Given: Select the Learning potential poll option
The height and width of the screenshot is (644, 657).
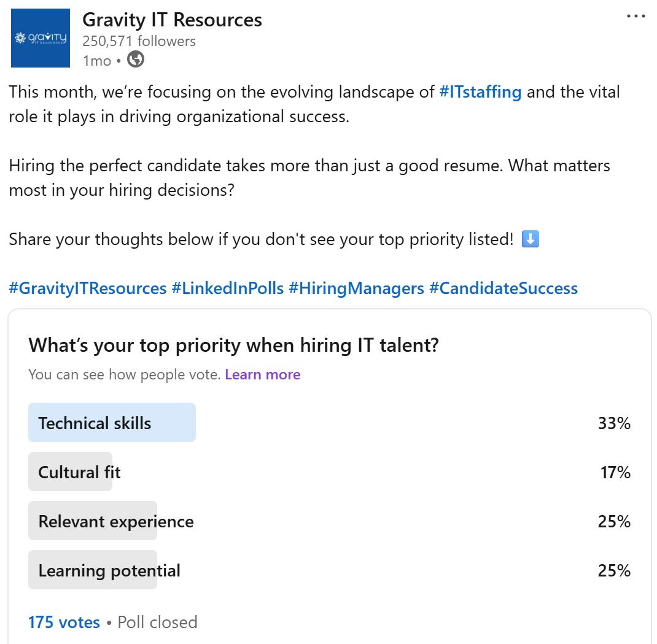Looking at the screenshot, I should (330, 570).
